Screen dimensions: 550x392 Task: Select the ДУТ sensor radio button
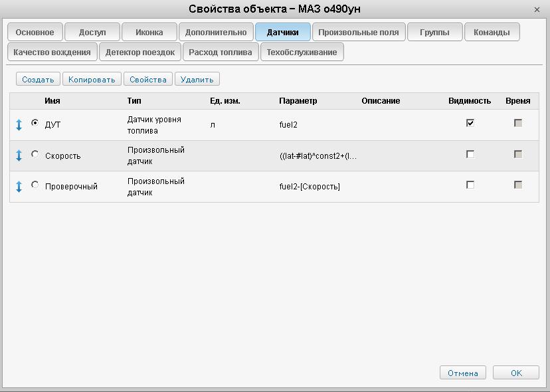click(35, 123)
